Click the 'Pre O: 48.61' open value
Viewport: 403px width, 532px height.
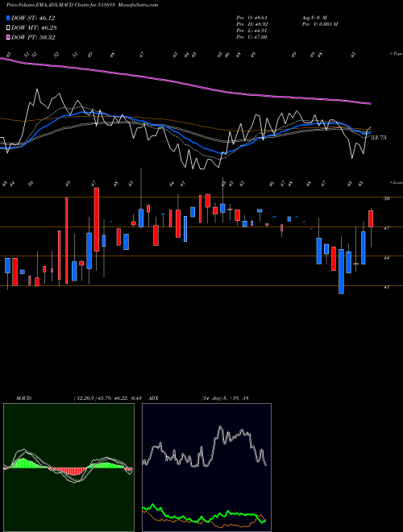click(x=252, y=17)
